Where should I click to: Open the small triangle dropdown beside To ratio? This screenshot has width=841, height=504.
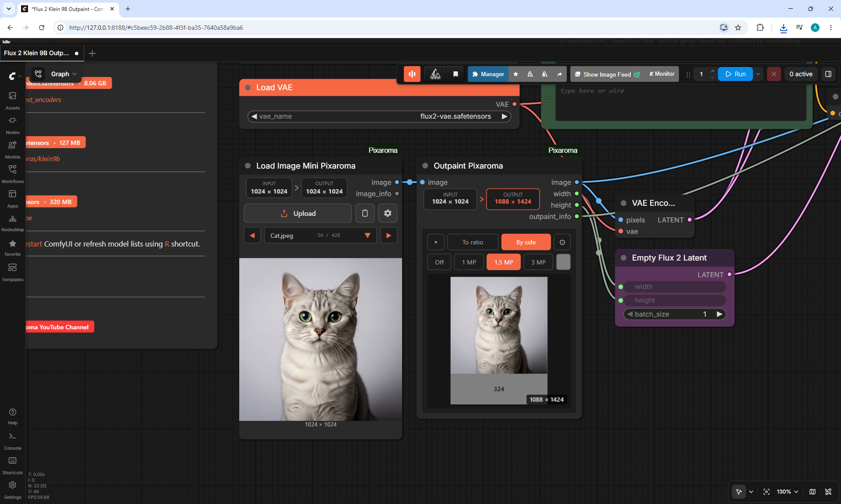click(436, 242)
